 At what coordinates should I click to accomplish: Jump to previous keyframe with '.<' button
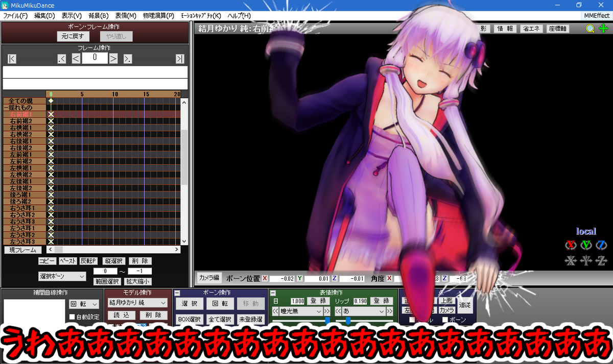pyautogui.click(x=62, y=59)
